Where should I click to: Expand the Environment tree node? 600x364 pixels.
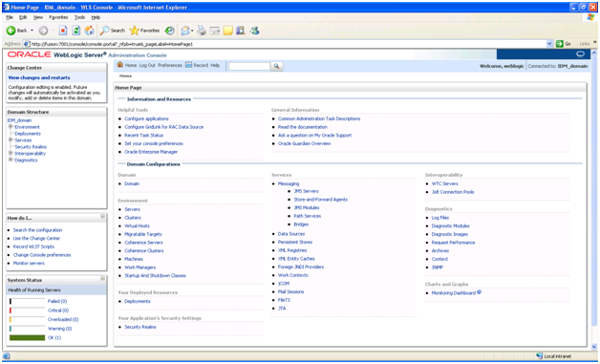coord(11,127)
